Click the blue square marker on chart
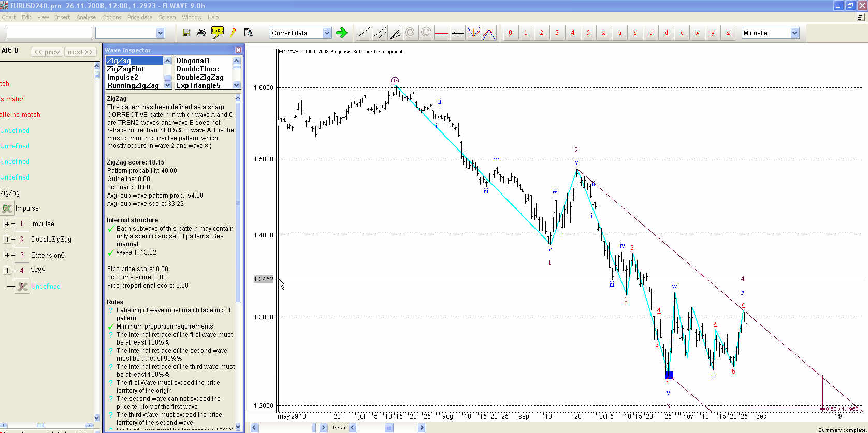The image size is (868, 433). click(669, 375)
